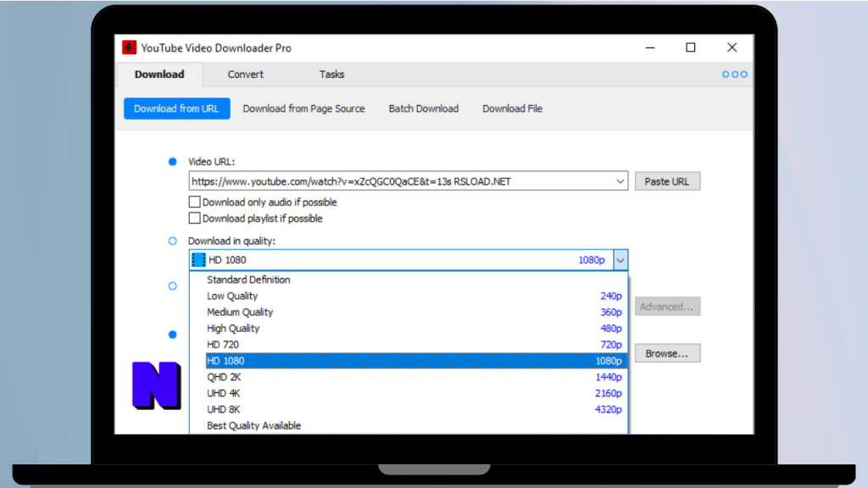The width and height of the screenshot is (868, 488).
Task: Open Batch Download sub-tab
Action: pyautogui.click(x=424, y=108)
